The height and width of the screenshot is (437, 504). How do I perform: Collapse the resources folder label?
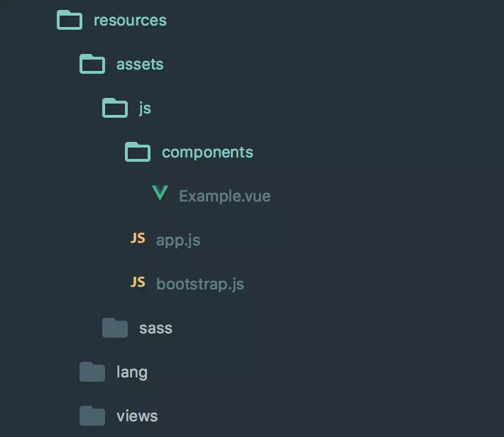click(130, 20)
